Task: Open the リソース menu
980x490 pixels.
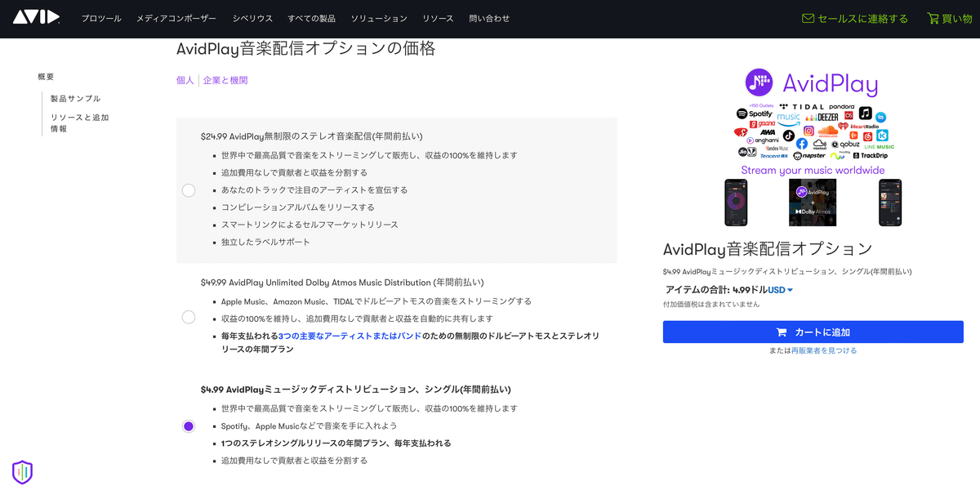Action: 438,18
